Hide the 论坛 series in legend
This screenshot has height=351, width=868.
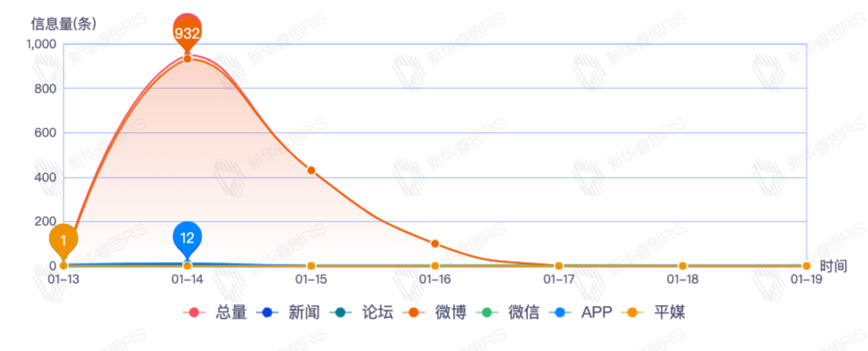point(362,313)
